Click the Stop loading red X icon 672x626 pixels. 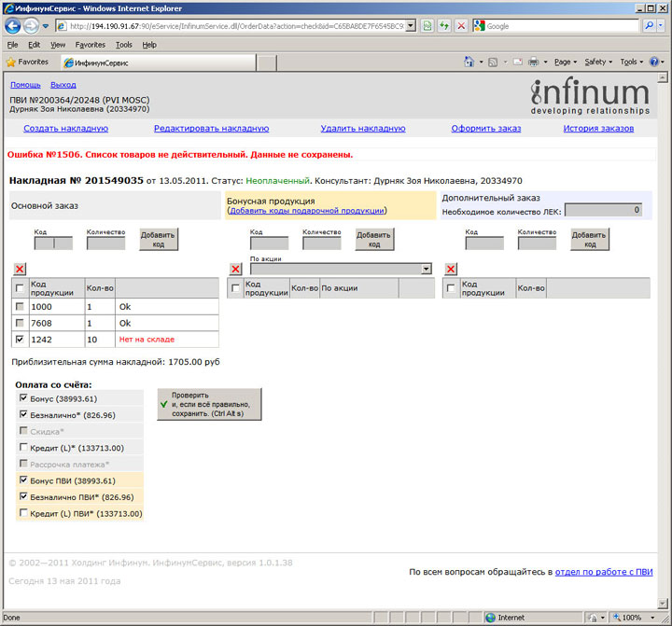pos(461,26)
